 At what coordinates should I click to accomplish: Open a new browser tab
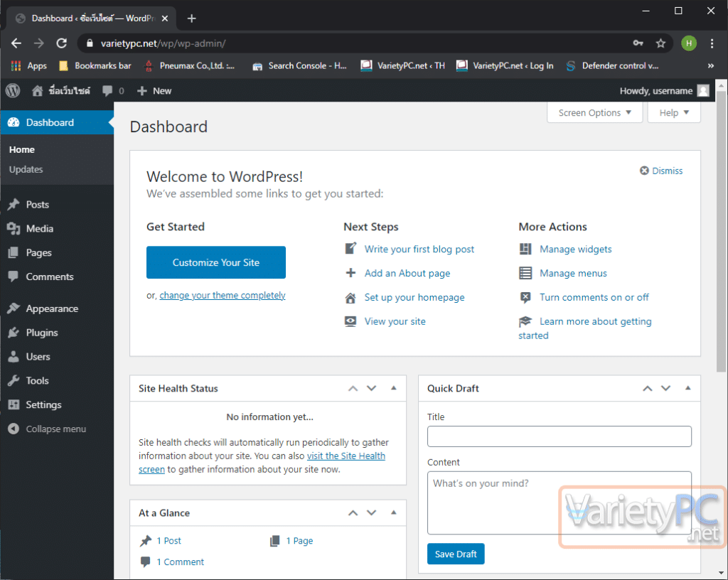click(192, 18)
